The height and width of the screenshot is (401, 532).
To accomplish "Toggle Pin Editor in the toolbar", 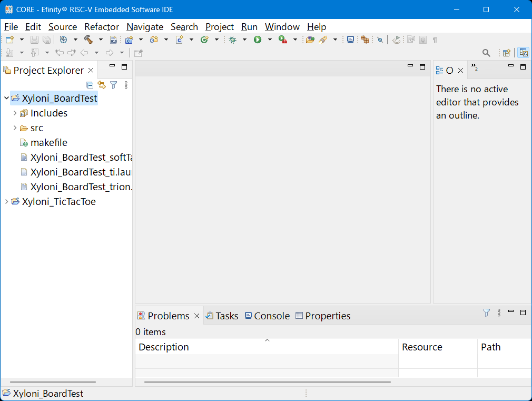I will click(138, 53).
